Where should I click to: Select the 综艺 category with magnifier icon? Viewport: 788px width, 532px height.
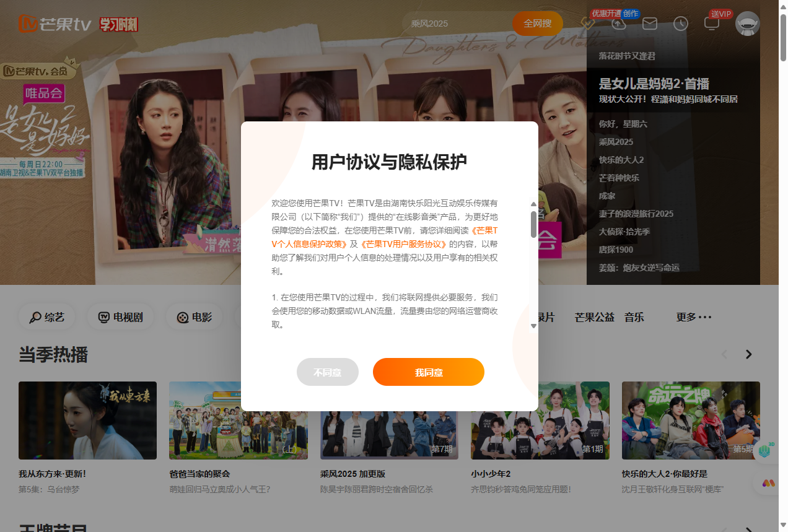(46, 316)
